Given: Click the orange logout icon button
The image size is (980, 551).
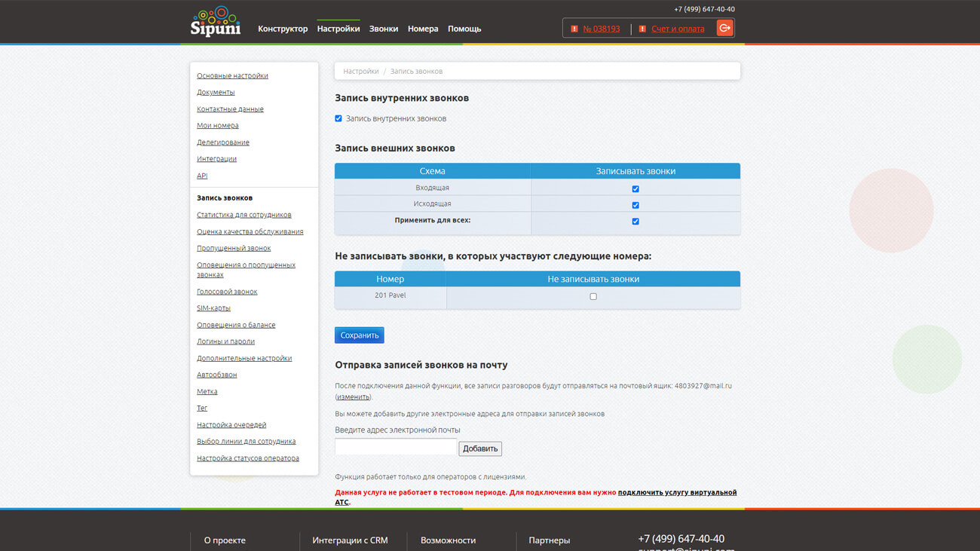Looking at the screenshot, I should 724,28.
